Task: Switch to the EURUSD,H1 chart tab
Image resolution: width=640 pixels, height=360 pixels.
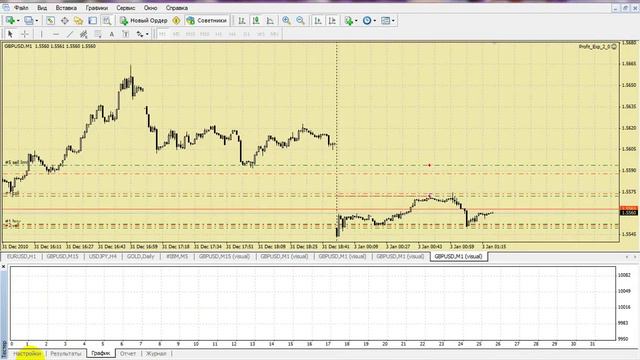Action: pos(21,257)
